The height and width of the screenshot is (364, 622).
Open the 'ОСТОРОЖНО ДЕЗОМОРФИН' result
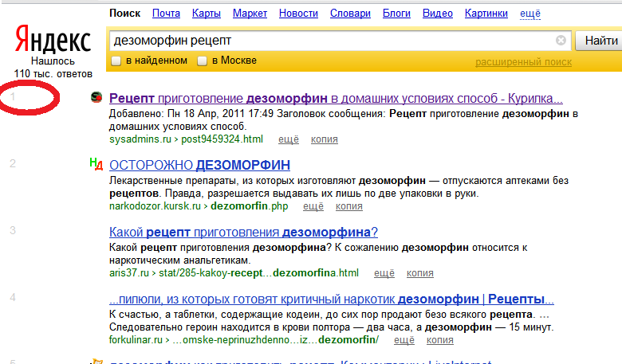[199, 165]
